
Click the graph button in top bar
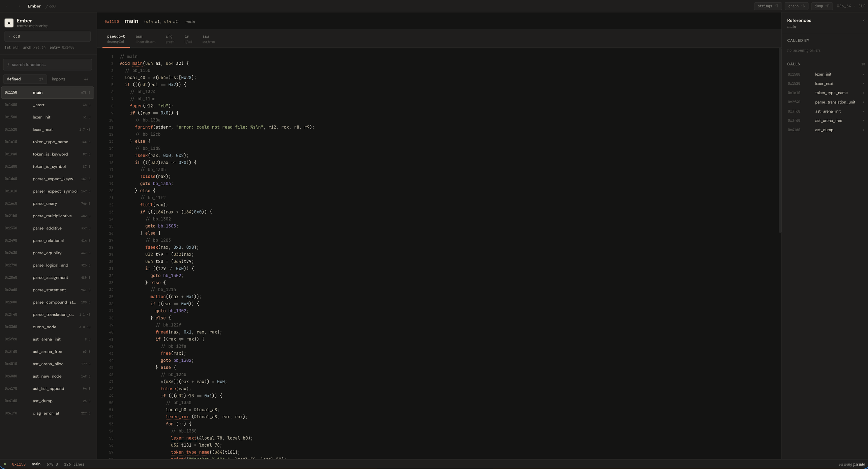(796, 6)
